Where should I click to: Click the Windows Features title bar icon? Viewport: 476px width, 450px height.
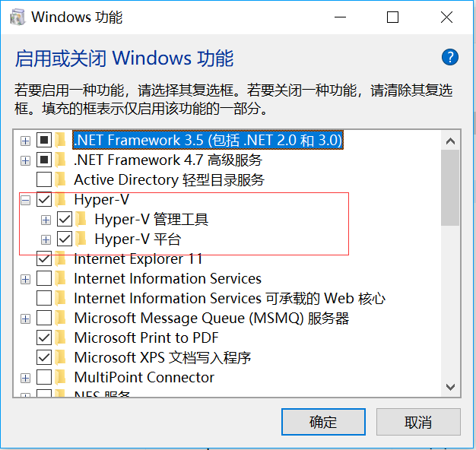[x=19, y=17]
